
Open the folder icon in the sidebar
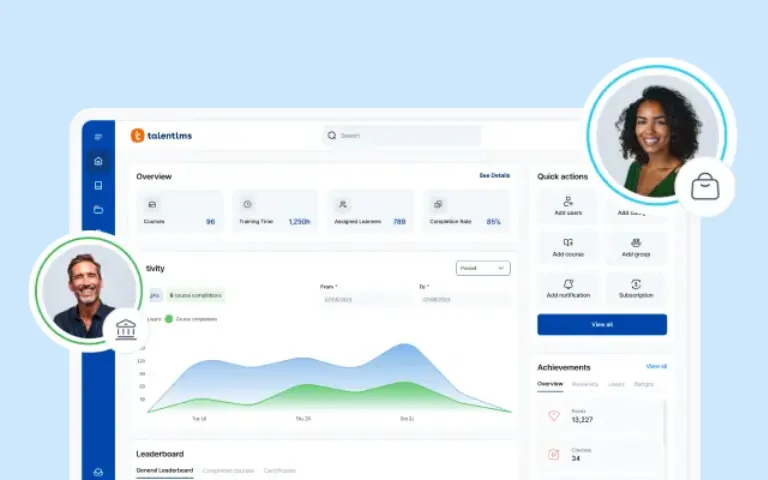click(x=98, y=210)
